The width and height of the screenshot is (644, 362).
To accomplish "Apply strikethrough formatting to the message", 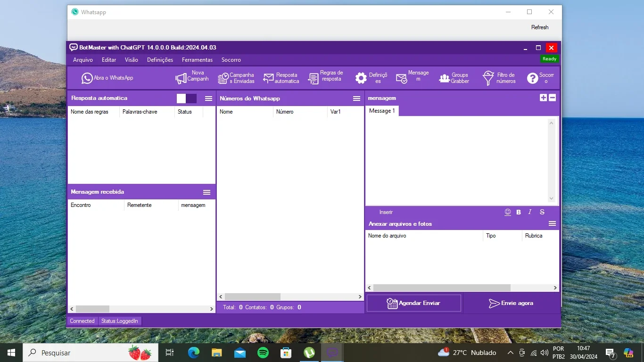I will coord(542,212).
